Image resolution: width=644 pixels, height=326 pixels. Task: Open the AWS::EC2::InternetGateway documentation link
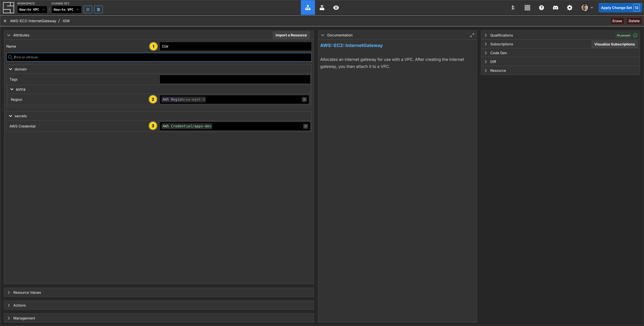(351, 46)
